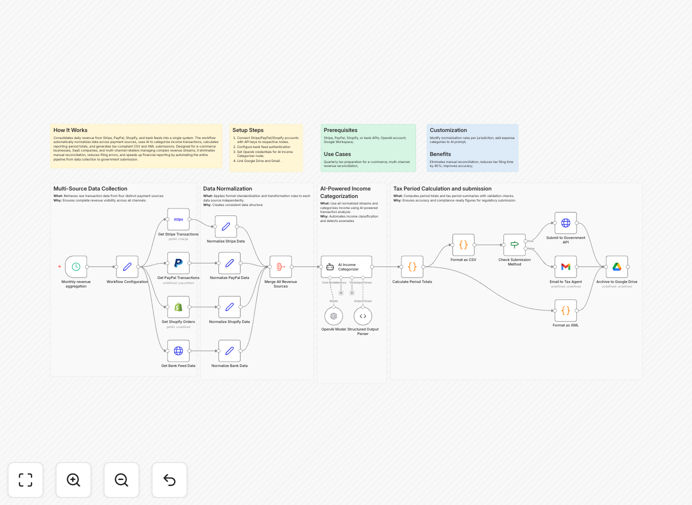Image resolution: width=692 pixels, height=505 pixels.
Task: Open the Get Bank Feed Data node
Action: click(x=178, y=350)
